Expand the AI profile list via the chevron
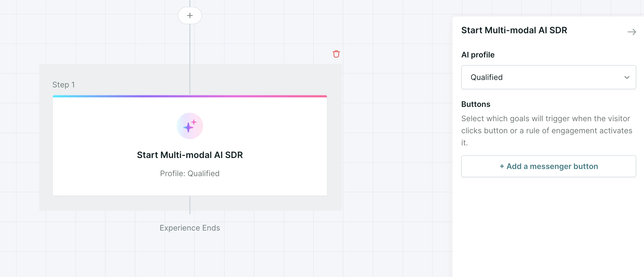 pos(627,77)
